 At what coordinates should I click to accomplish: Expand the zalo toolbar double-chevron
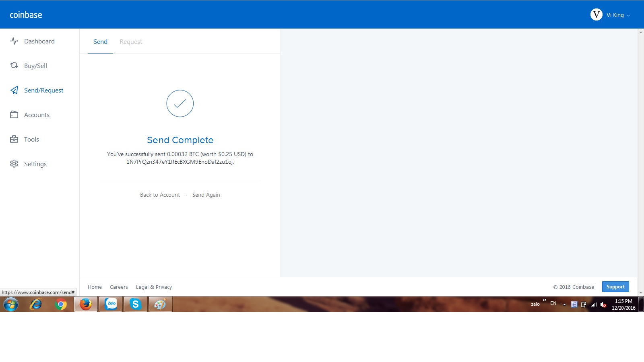pyautogui.click(x=545, y=300)
